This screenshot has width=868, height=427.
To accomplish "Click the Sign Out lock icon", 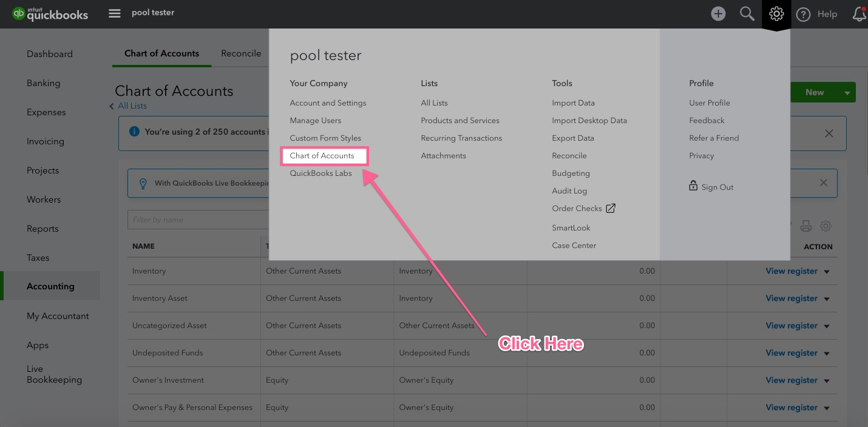I will point(693,186).
